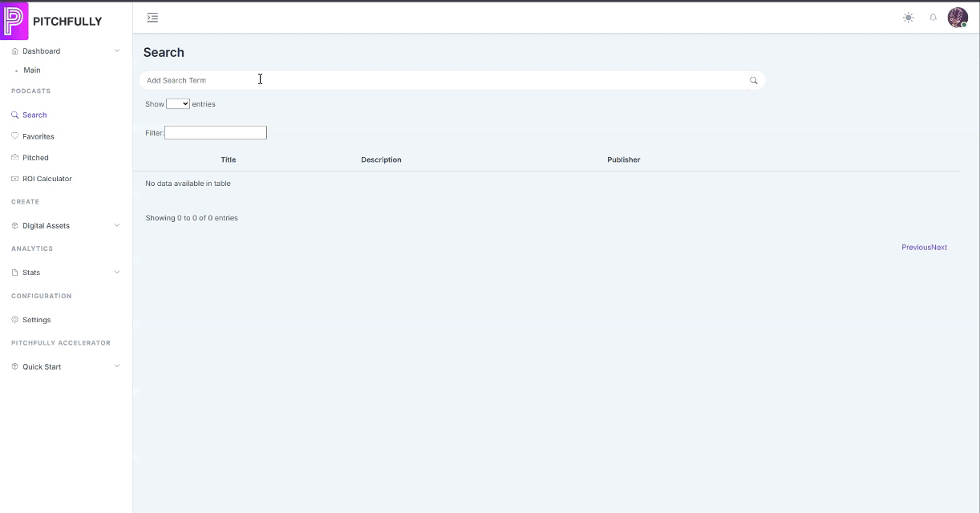Open the Show entries dropdown
Screen dimensions: 980x513
[x=178, y=103]
